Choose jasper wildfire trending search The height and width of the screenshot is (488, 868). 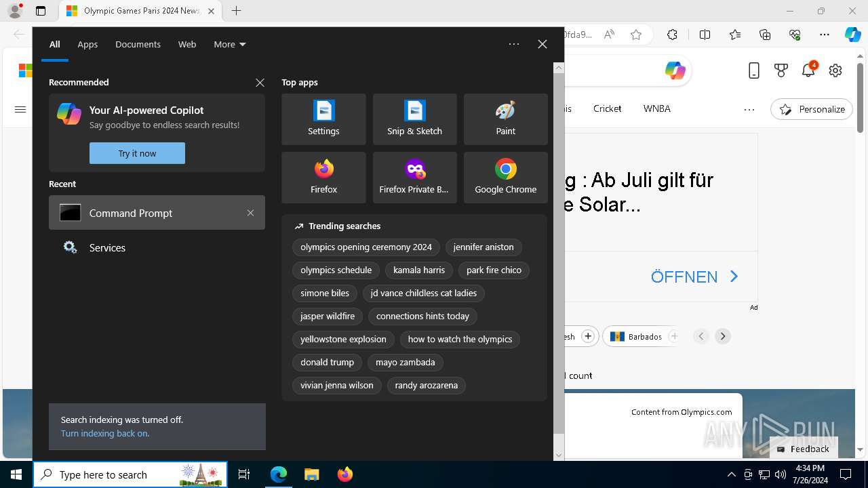(x=328, y=317)
